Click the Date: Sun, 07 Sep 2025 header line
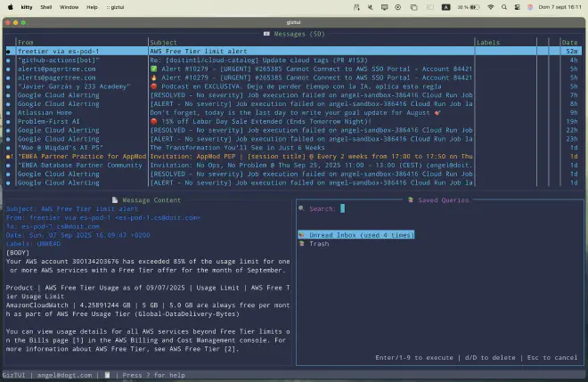The image size is (588, 382). click(78, 235)
